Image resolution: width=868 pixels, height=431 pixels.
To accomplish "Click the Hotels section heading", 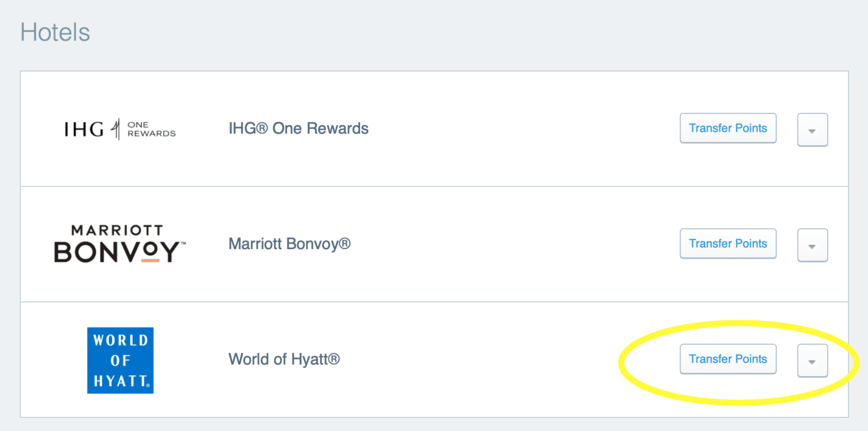I will 55,32.
